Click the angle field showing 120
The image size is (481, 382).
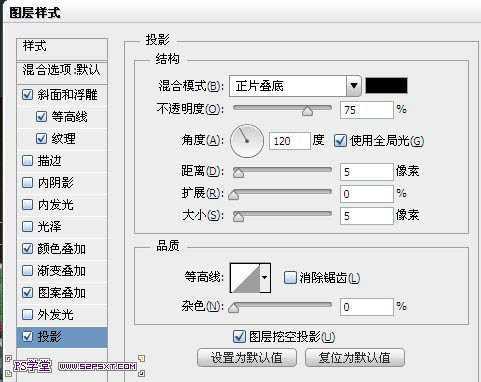[290, 141]
